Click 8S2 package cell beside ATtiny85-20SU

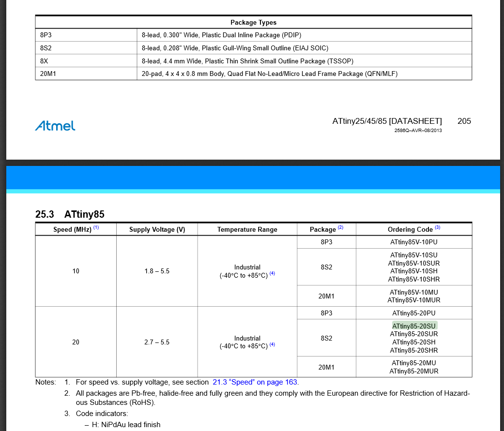click(x=327, y=338)
